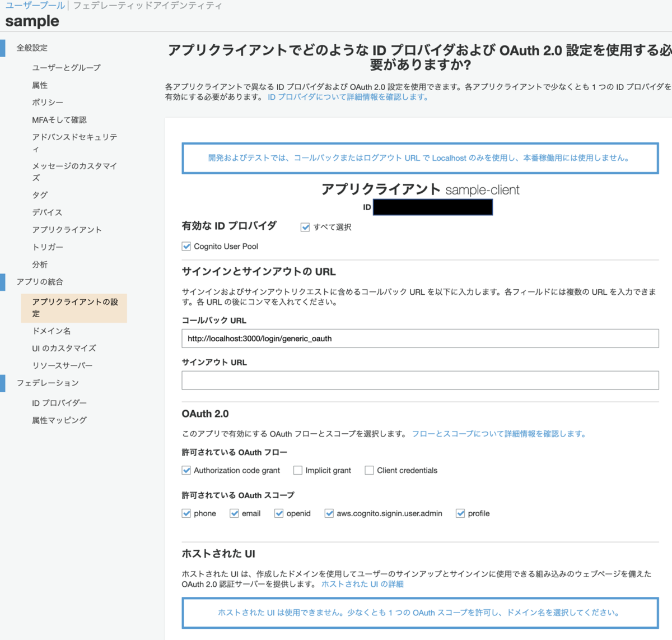Screen dimensions: 672x640
Task: Click the sample user pool title
Action: pyautogui.click(x=32, y=21)
